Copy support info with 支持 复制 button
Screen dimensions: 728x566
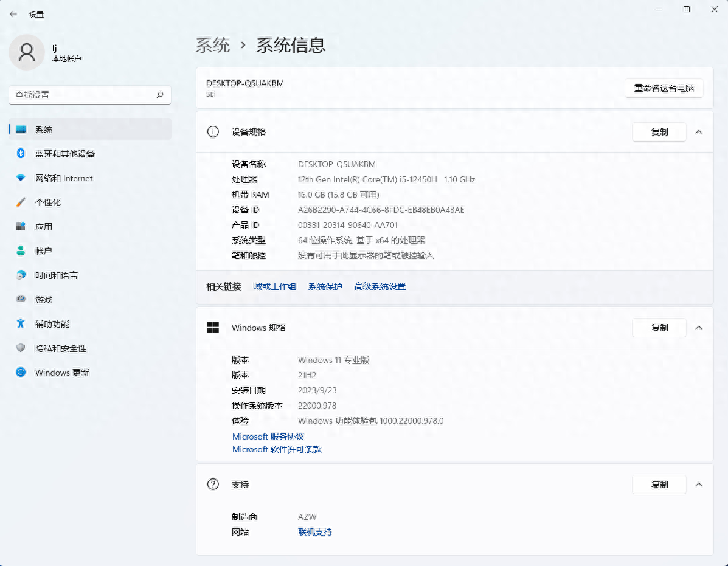659,485
